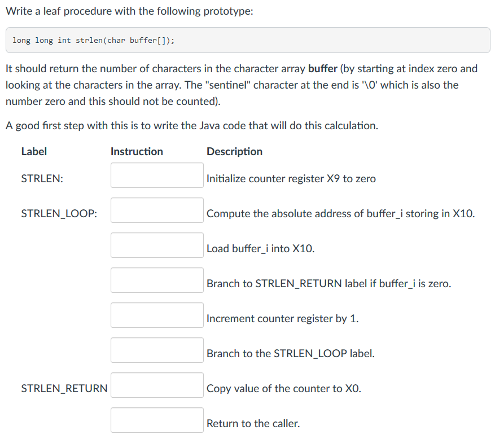This screenshot has height=448, width=495.
Task: Click the sentence about writing the Java code
Action: point(192,126)
